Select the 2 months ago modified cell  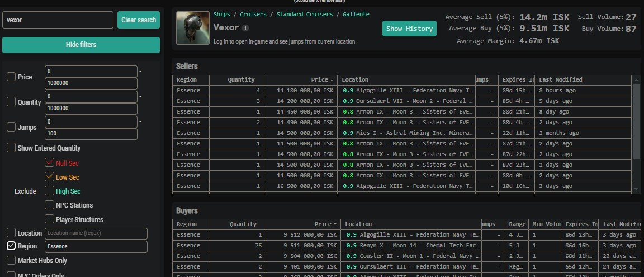[x=583, y=133]
